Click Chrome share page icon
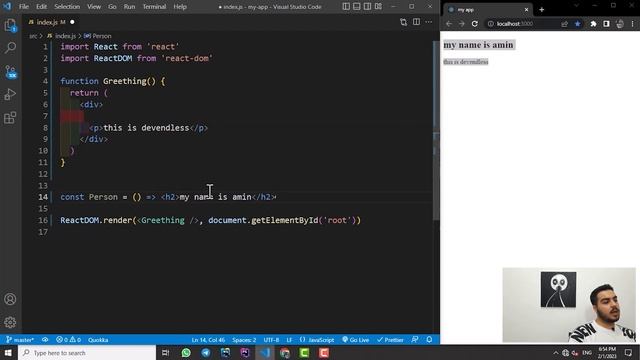The image size is (640, 360). pyautogui.click(x=564, y=24)
